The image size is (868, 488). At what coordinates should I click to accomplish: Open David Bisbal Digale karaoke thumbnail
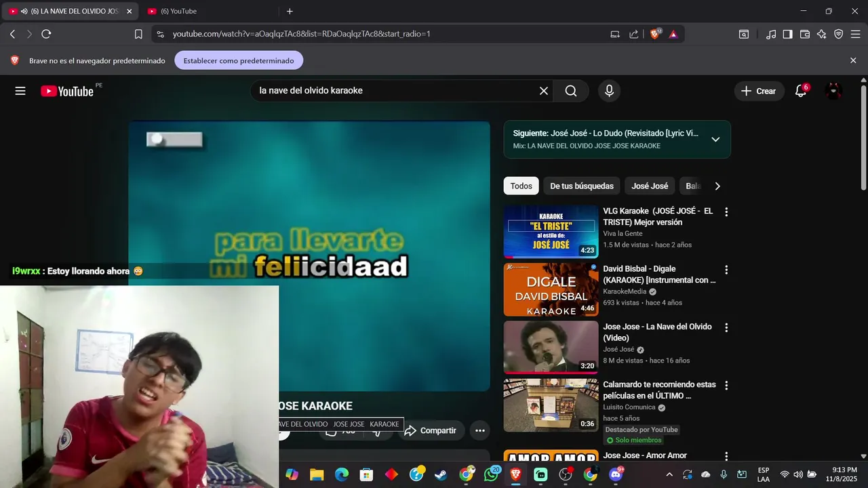coord(551,289)
